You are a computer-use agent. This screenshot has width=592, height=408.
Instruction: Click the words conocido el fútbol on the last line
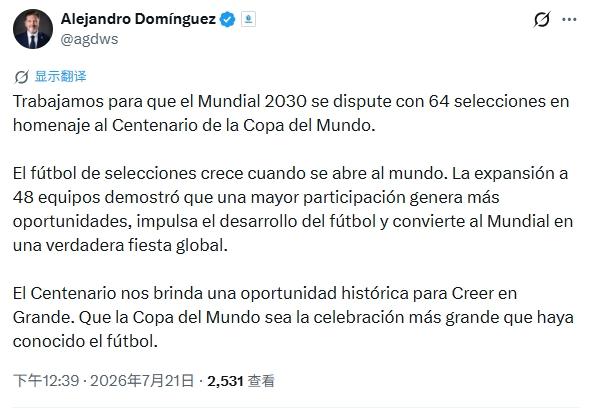[85, 341]
